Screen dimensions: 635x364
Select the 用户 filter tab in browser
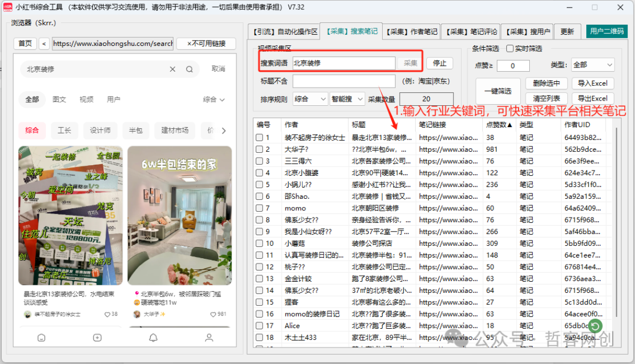click(x=113, y=99)
